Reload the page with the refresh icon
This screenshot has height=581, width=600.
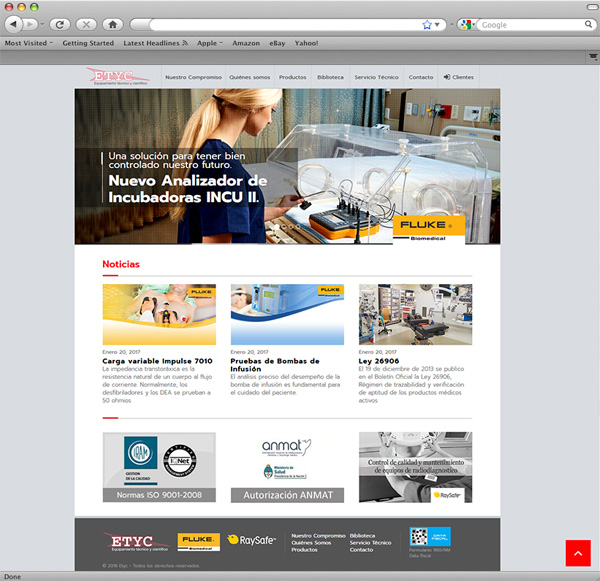61,24
